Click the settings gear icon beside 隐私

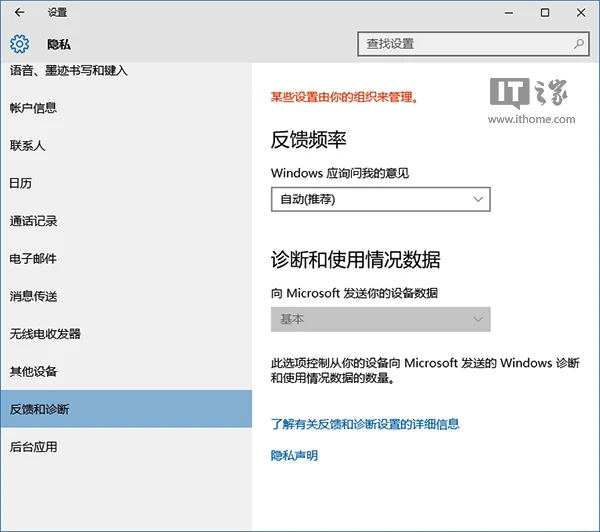20,44
